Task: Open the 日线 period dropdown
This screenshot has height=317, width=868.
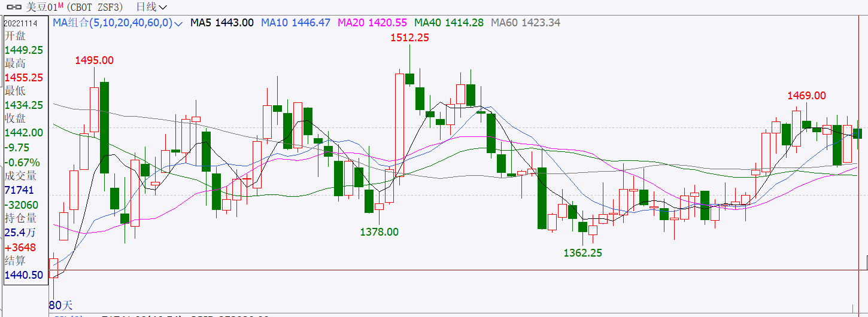Action: [151, 7]
